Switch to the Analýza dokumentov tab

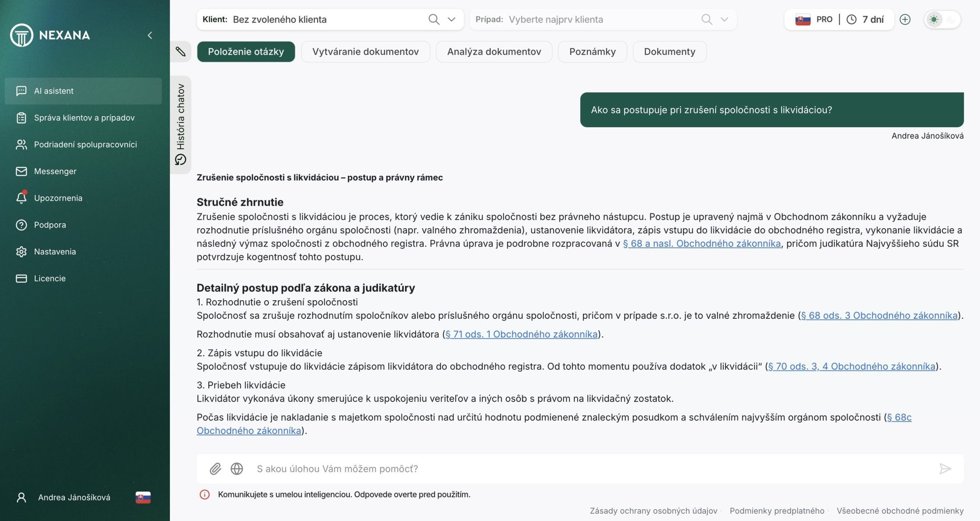pos(494,52)
